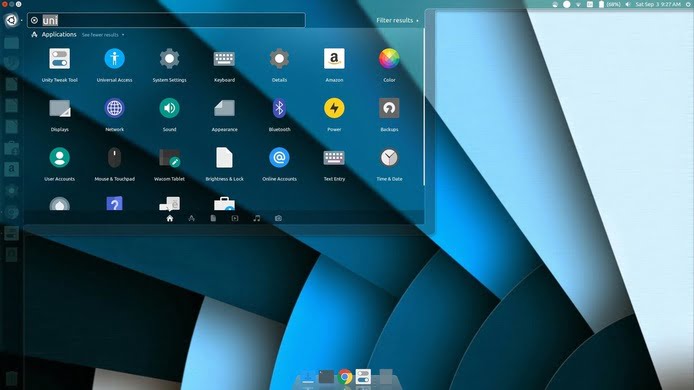Viewport: 694px width, 390px height.
Task: Click the Dash results vertical scrollbar
Action: tap(424, 107)
